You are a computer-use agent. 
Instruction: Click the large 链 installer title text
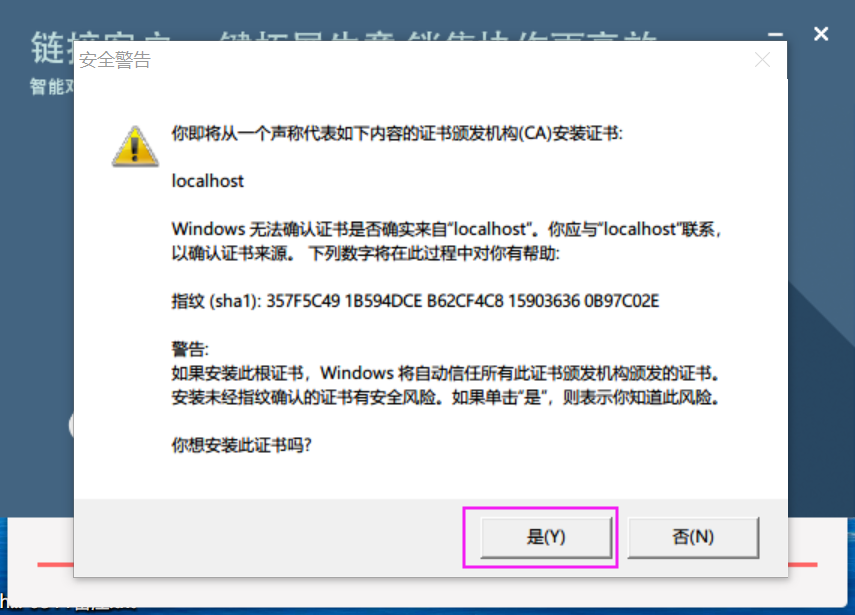[x=47, y=47]
